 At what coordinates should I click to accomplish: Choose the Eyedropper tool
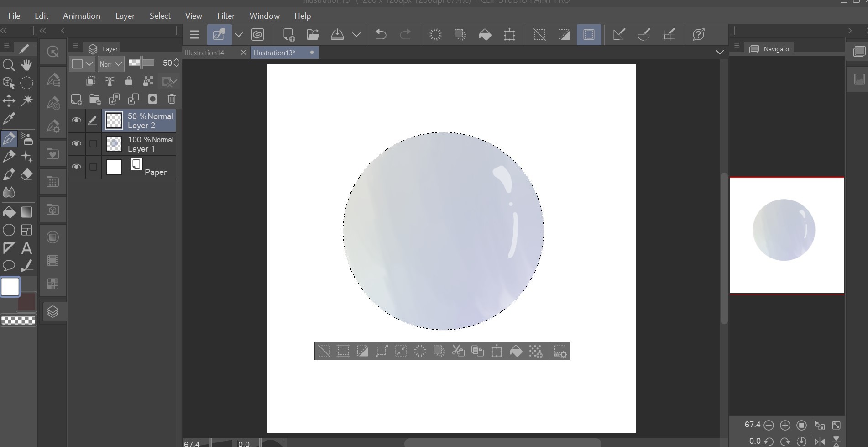[x=9, y=119]
